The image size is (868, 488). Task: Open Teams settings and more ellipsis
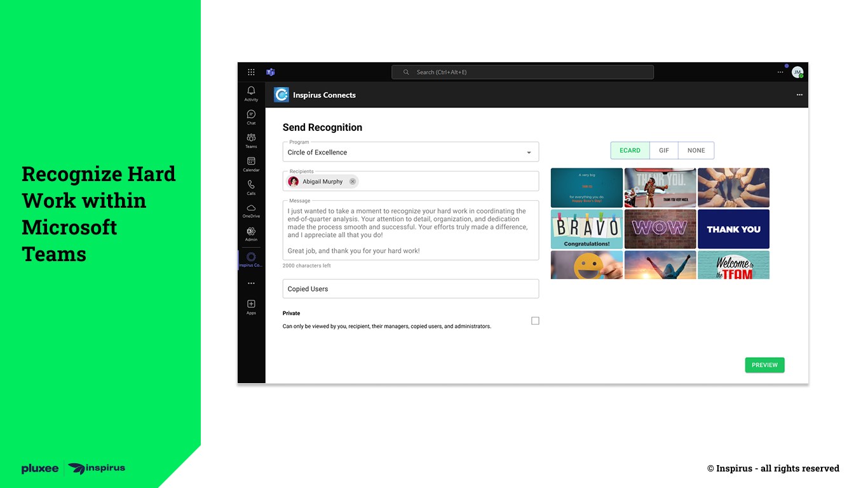780,72
